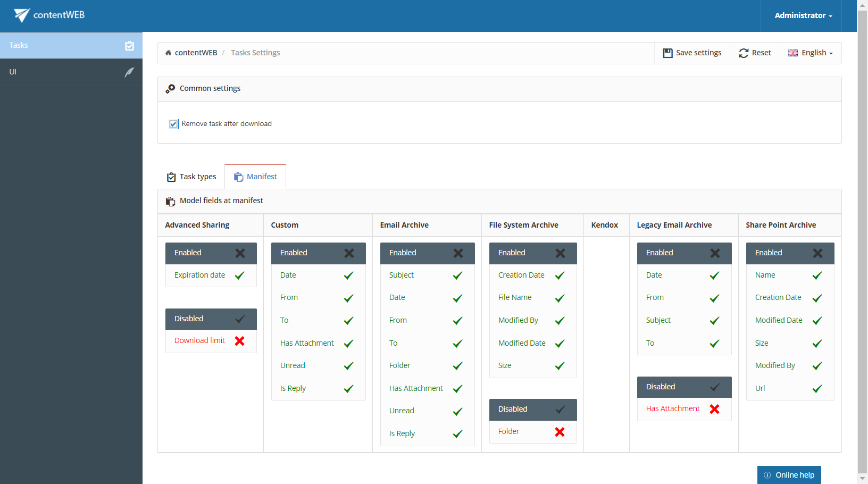This screenshot has width=868, height=484.
Task: Click the home icon in breadcrumb
Action: [x=168, y=53]
